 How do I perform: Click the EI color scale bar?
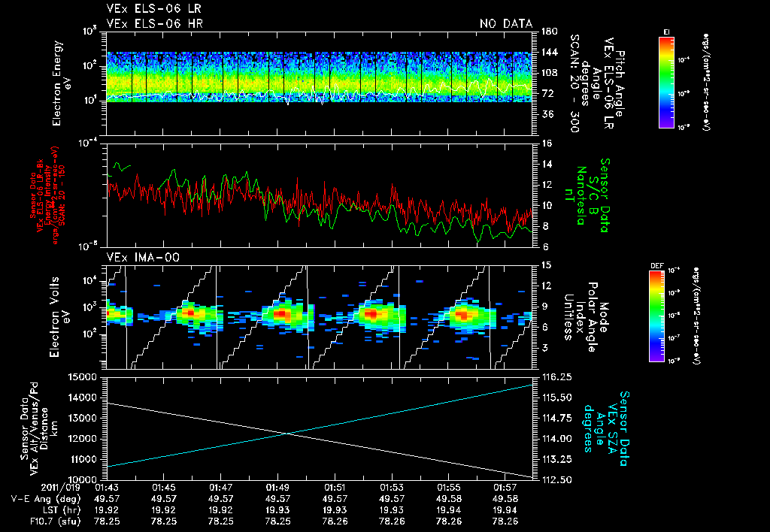point(666,82)
